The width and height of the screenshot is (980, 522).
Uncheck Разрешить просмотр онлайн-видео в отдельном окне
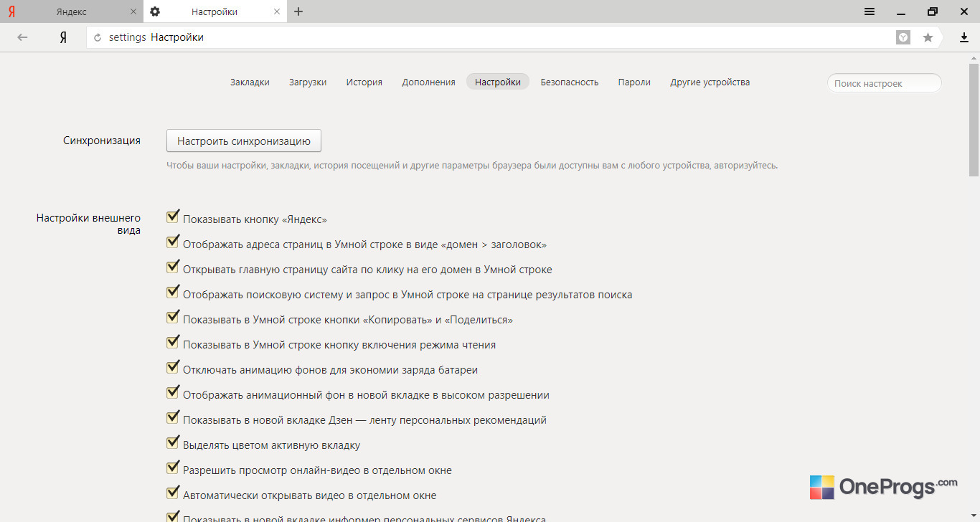[172, 468]
